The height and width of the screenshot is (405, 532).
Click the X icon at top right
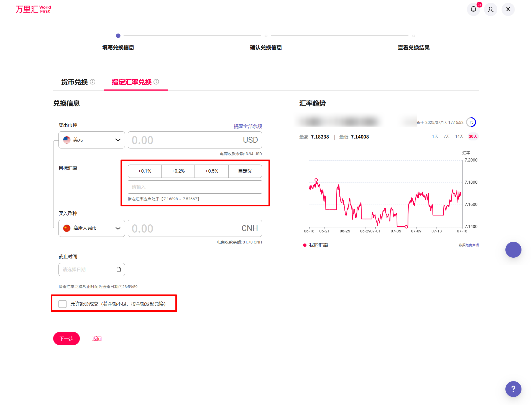point(508,9)
